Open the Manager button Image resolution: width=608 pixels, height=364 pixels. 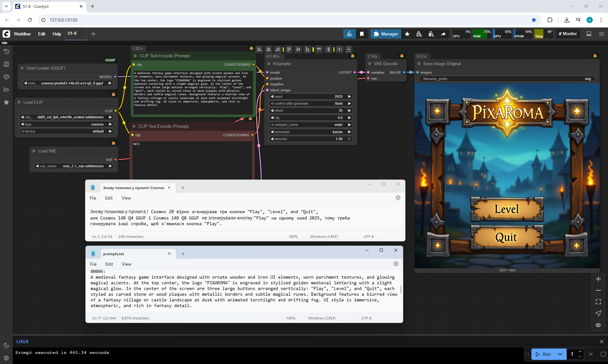click(x=385, y=34)
